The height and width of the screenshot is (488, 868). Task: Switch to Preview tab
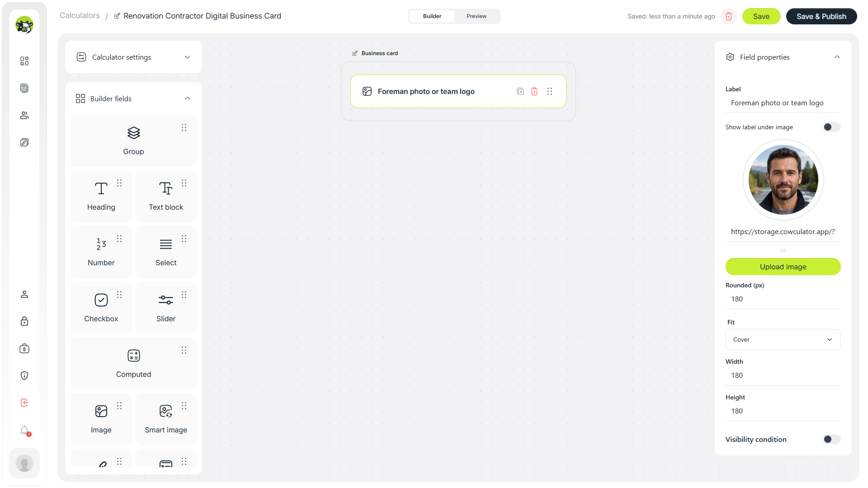pos(476,16)
